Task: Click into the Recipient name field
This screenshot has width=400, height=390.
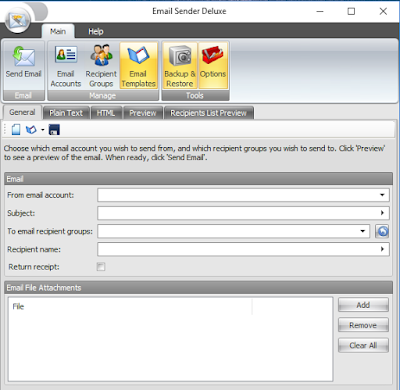Action: [243, 249]
